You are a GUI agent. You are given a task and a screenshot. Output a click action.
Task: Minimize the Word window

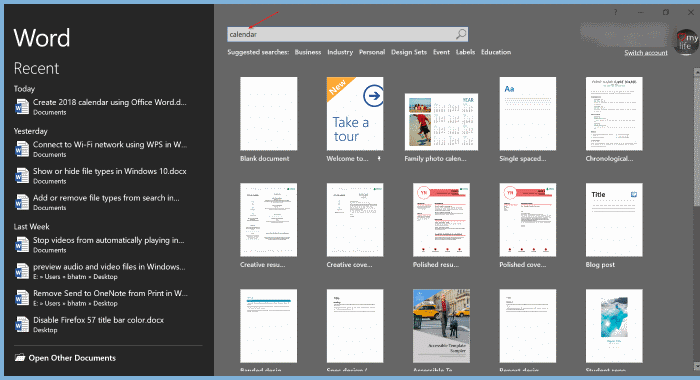641,13
